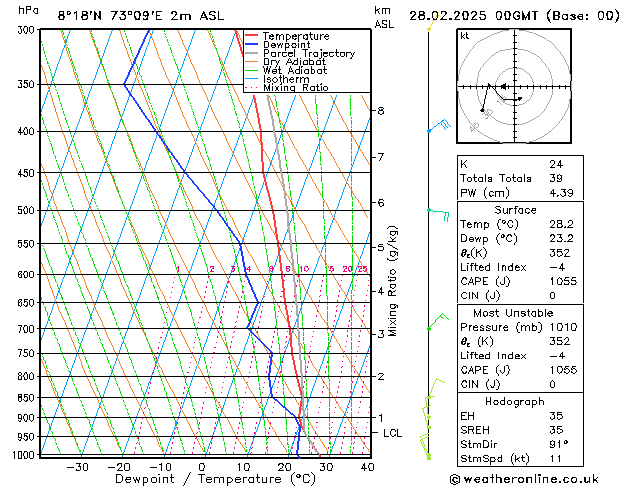Viewport: 629px width, 486px height.
Task: Click the date header 28.02.2025 00GMT
Action: click(476, 16)
